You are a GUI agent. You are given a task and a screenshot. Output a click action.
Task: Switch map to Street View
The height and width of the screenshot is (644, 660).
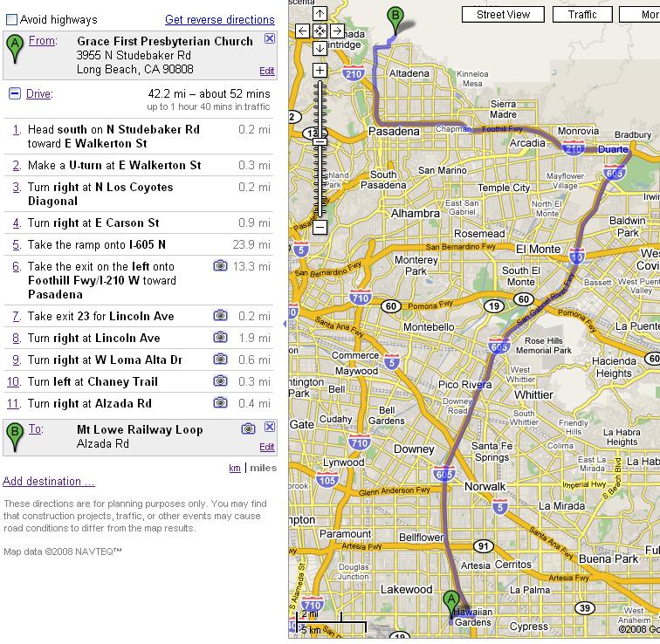(503, 15)
